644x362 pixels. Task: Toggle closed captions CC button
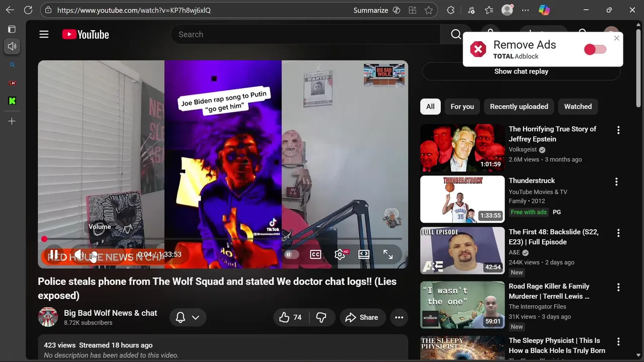pyautogui.click(x=315, y=254)
